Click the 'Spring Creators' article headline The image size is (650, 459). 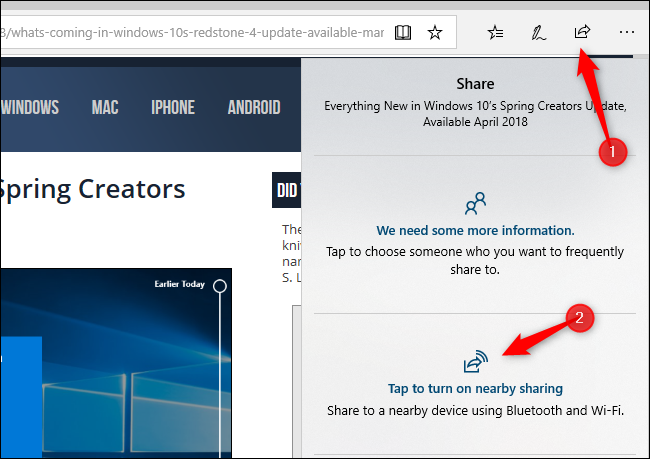tap(92, 189)
